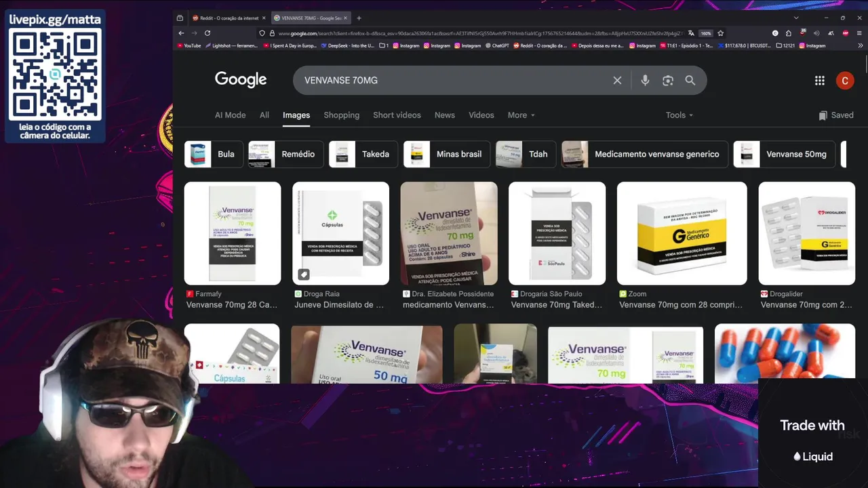
Task: Open 'Juneve Dimesilato de...' result title
Action: [339, 305]
